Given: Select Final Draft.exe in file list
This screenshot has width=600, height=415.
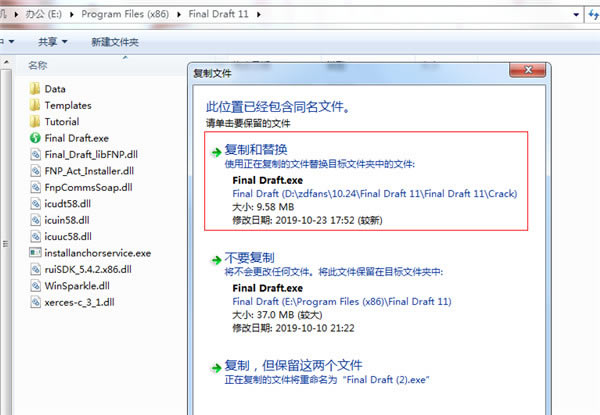Looking at the screenshot, I should click(x=77, y=138).
